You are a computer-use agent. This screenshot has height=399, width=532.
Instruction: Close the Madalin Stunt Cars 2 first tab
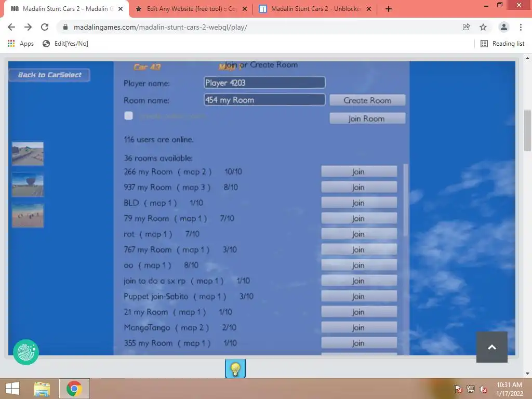tap(121, 9)
